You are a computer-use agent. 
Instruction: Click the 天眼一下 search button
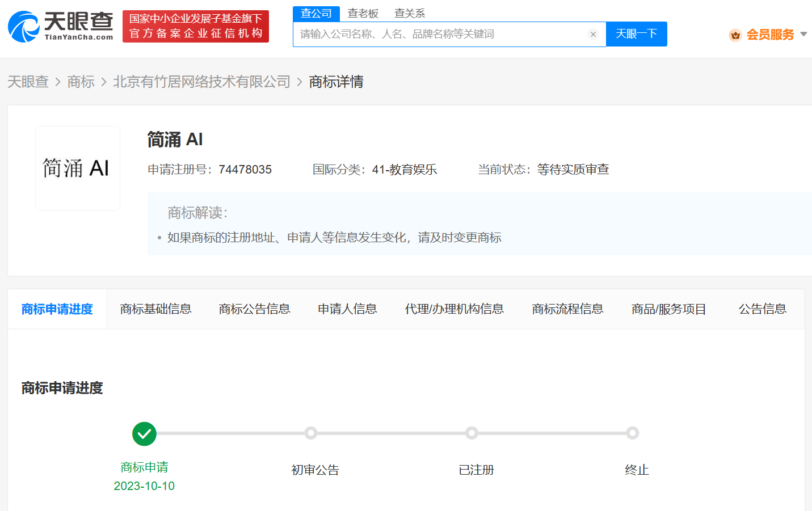[x=637, y=34]
